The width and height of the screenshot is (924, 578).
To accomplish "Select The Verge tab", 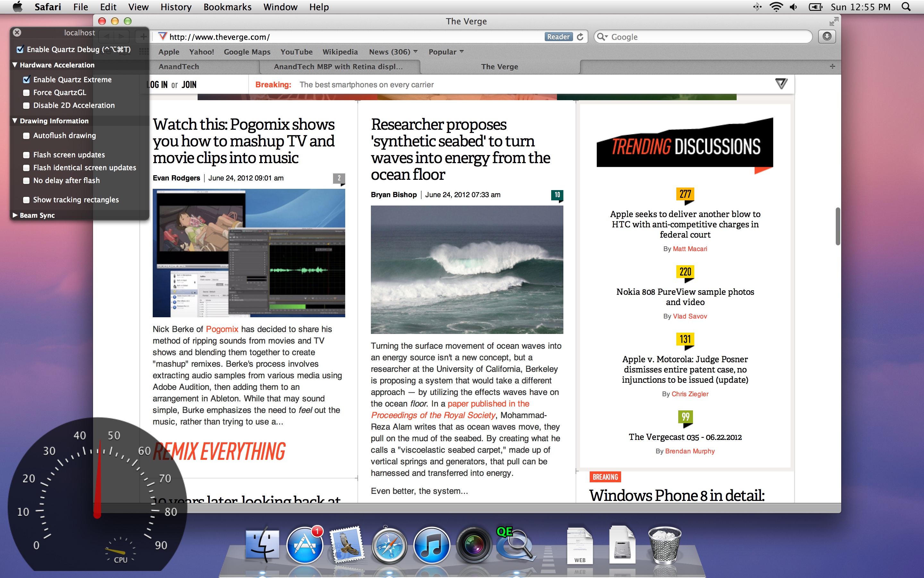I will click(x=500, y=66).
